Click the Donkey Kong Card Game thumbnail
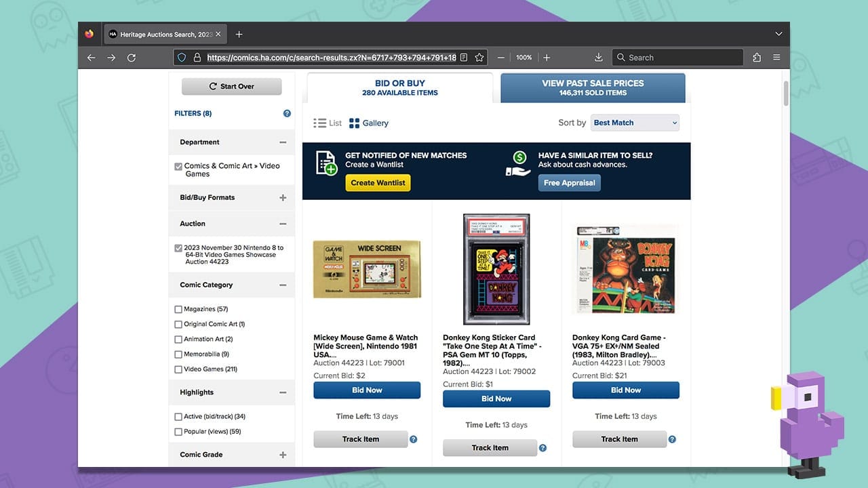This screenshot has height=488, width=868. click(626, 269)
